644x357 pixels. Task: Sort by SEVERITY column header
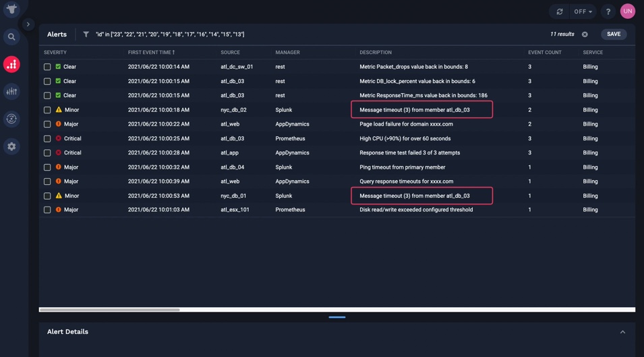pos(55,52)
